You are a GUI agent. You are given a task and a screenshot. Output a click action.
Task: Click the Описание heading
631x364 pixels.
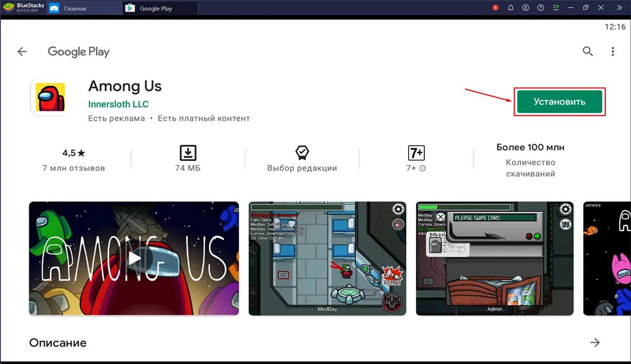[x=58, y=343]
